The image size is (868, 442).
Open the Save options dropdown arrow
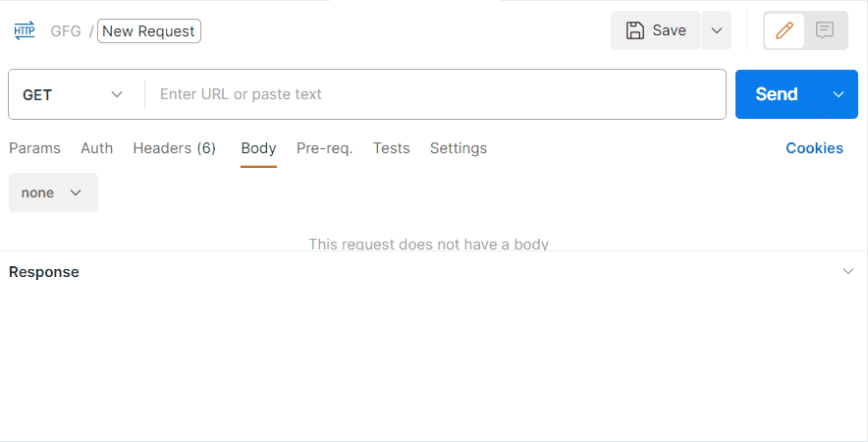(717, 30)
